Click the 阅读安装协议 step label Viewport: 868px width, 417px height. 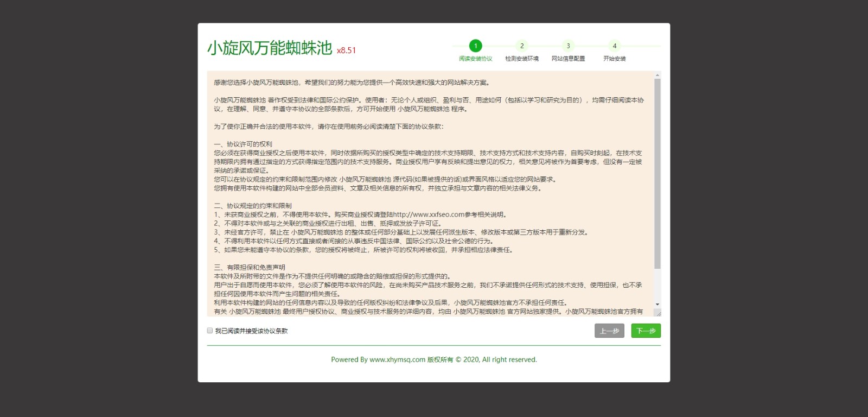tap(475, 59)
